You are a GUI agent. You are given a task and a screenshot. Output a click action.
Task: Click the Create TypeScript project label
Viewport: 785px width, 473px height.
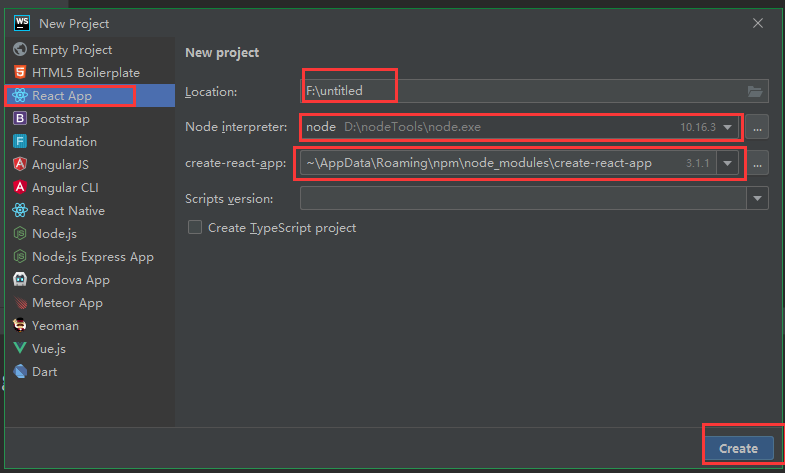pos(282,228)
